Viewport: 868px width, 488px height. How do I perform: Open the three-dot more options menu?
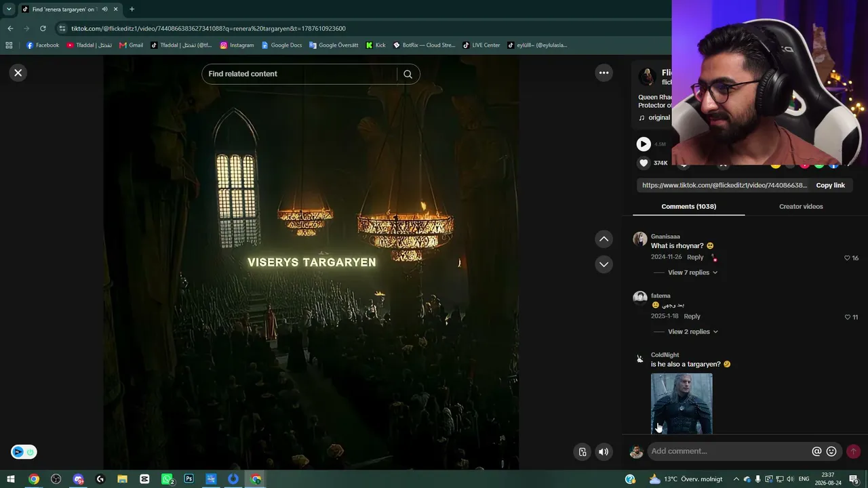pyautogui.click(x=604, y=73)
